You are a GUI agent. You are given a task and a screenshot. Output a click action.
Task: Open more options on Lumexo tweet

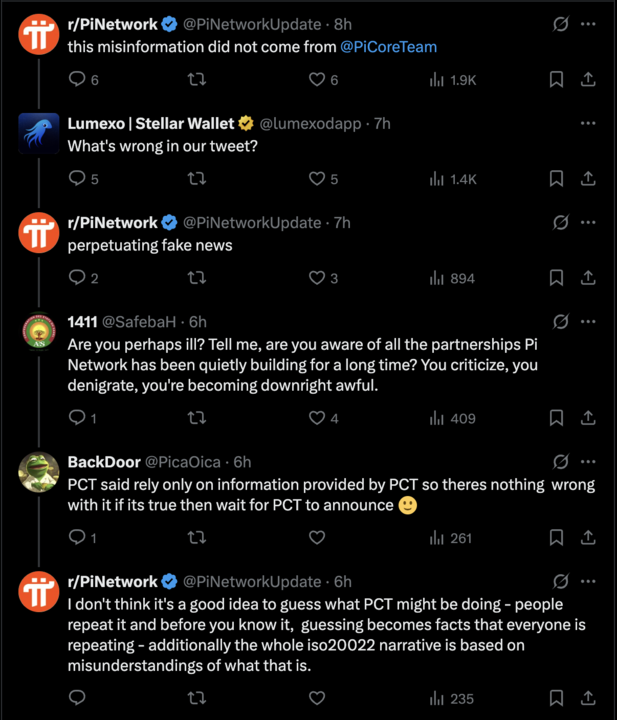589,123
